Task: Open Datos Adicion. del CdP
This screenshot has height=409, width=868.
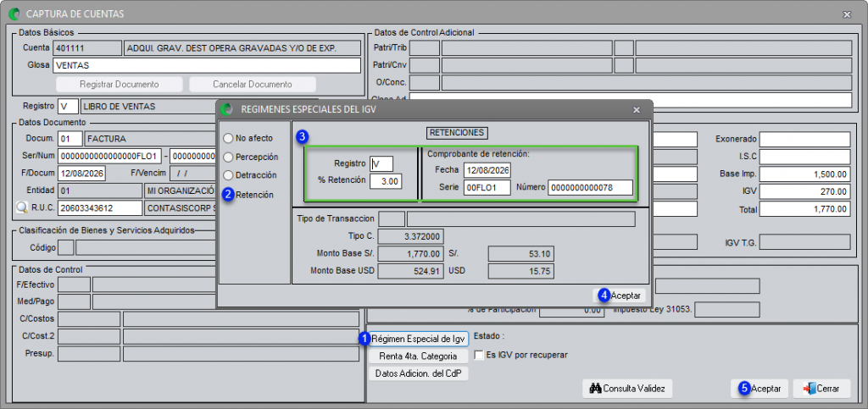Action: (419, 373)
